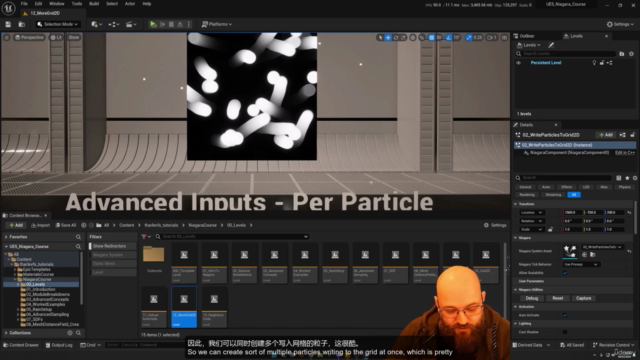Toggle the Allow Scalability checkbox
Screen dimensions: 640x360
565,273
